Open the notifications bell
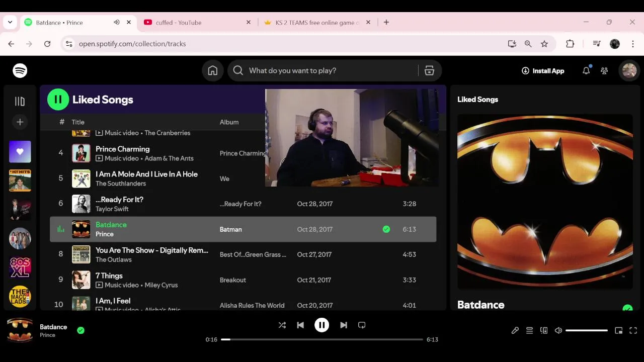Viewport: 644px width, 362px height. (x=586, y=71)
